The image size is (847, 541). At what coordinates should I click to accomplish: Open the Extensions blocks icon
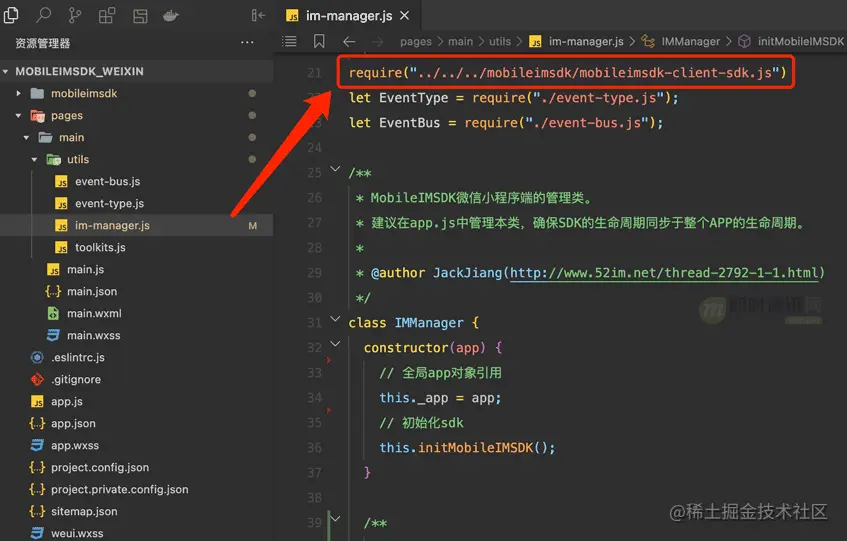tap(107, 15)
